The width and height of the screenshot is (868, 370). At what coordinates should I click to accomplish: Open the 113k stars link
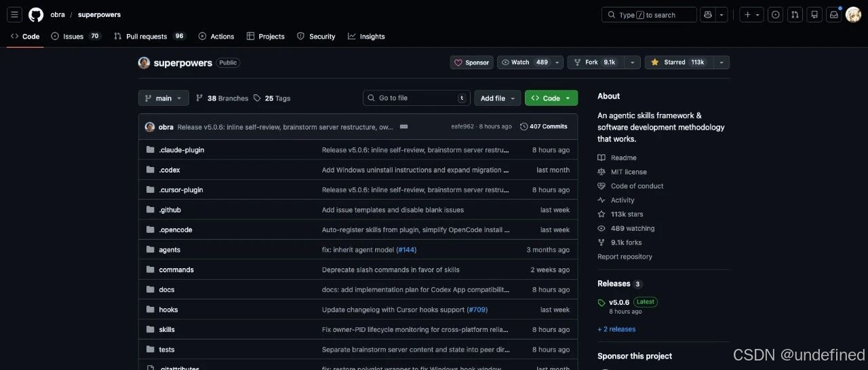point(620,215)
